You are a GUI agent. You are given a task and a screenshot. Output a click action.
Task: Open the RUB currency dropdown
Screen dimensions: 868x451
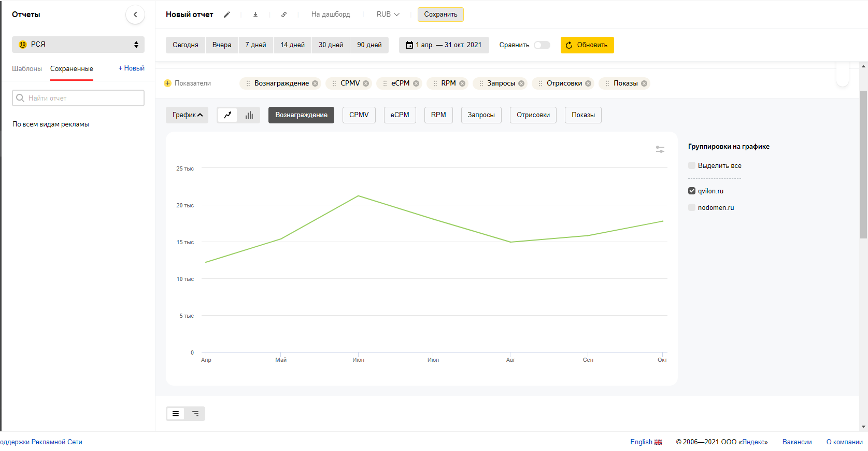388,15
